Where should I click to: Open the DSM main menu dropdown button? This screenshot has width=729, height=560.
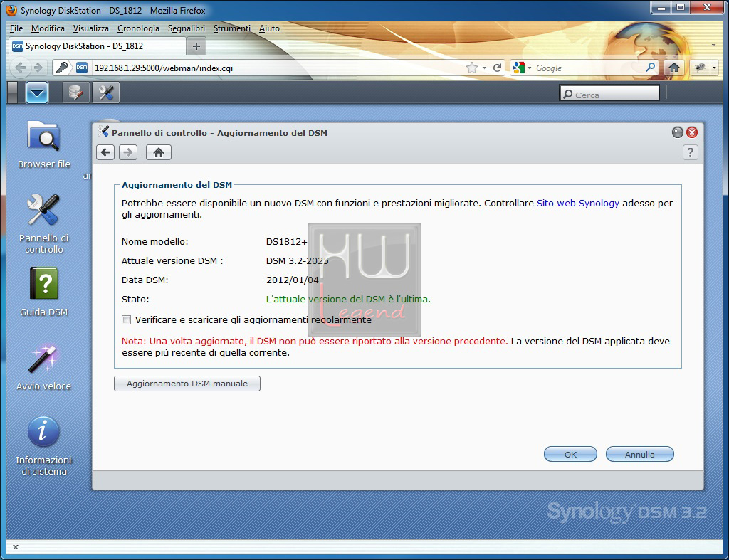click(37, 93)
